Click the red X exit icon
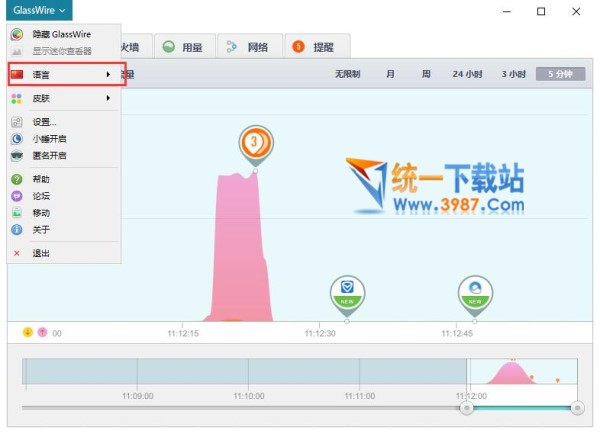 click(16, 253)
